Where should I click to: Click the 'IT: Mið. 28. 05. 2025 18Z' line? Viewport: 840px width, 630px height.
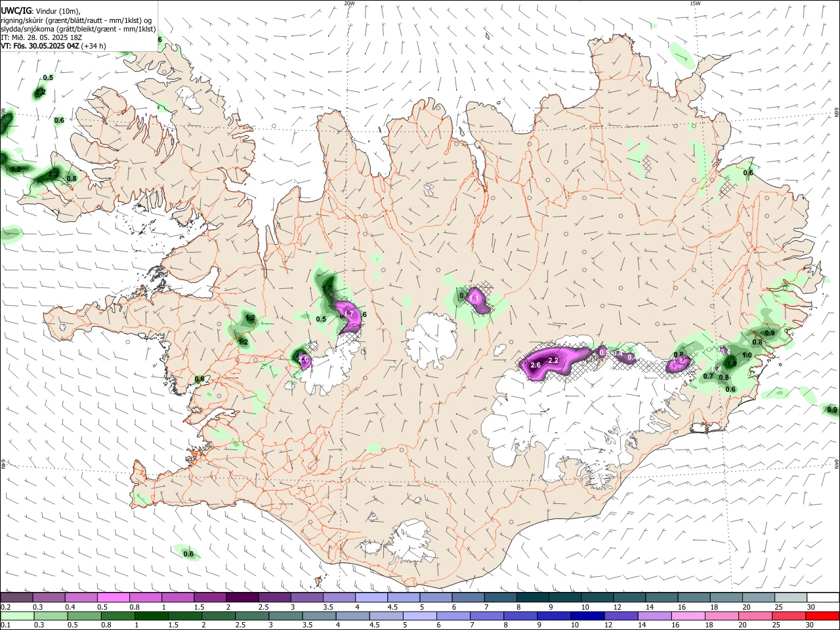40,37
